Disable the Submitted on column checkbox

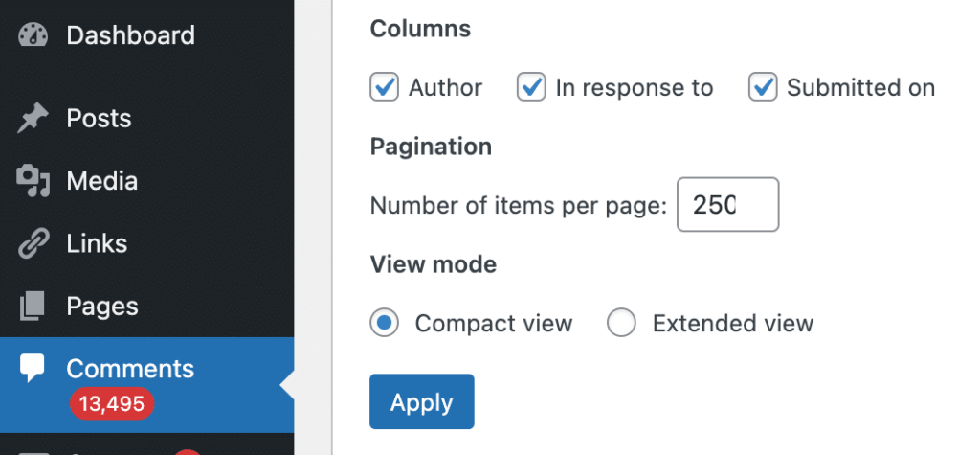(763, 88)
